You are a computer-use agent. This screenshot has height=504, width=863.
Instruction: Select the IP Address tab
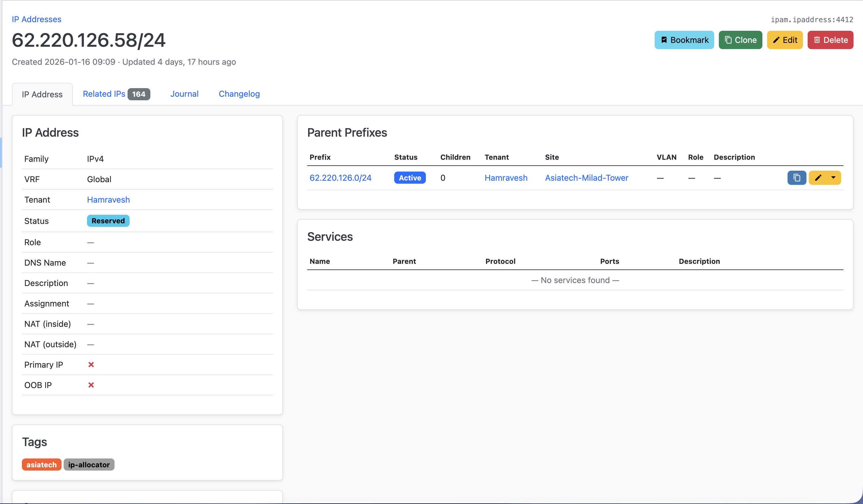[x=42, y=94]
